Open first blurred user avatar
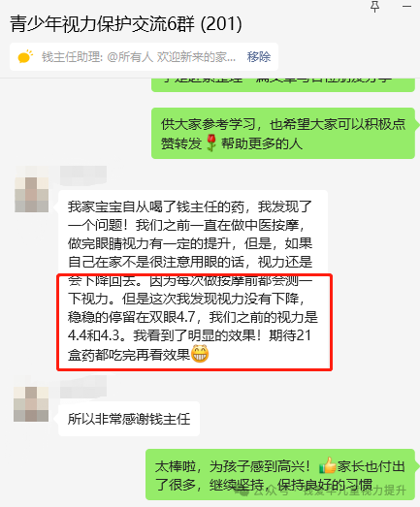The image size is (420, 507). (x=31, y=194)
